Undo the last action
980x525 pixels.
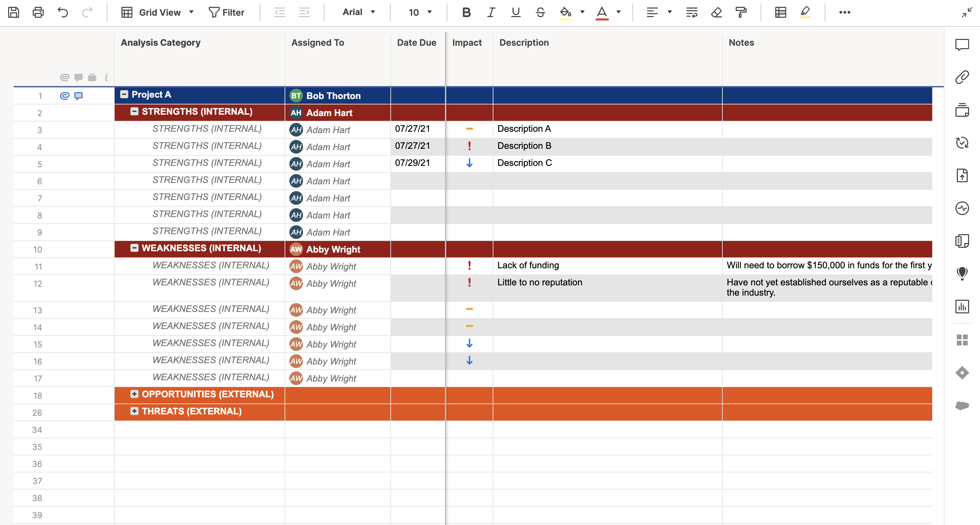pos(63,13)
